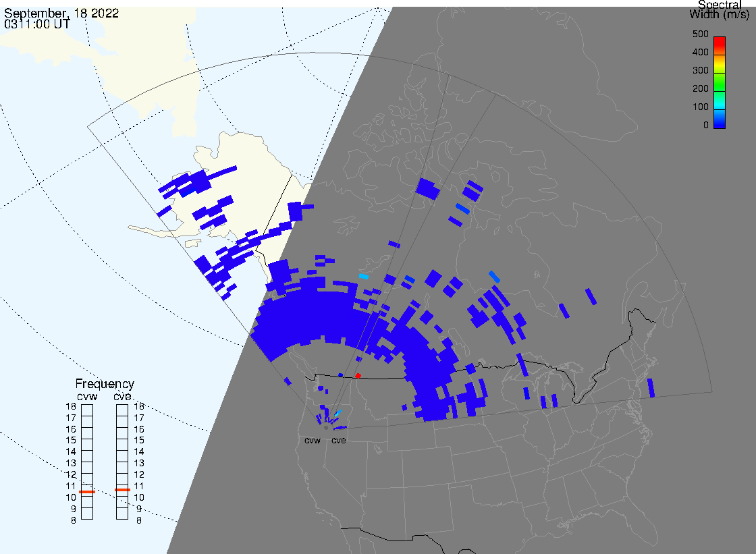Click the cve radar label on map
Screen dimensions: 756x554
338,441
